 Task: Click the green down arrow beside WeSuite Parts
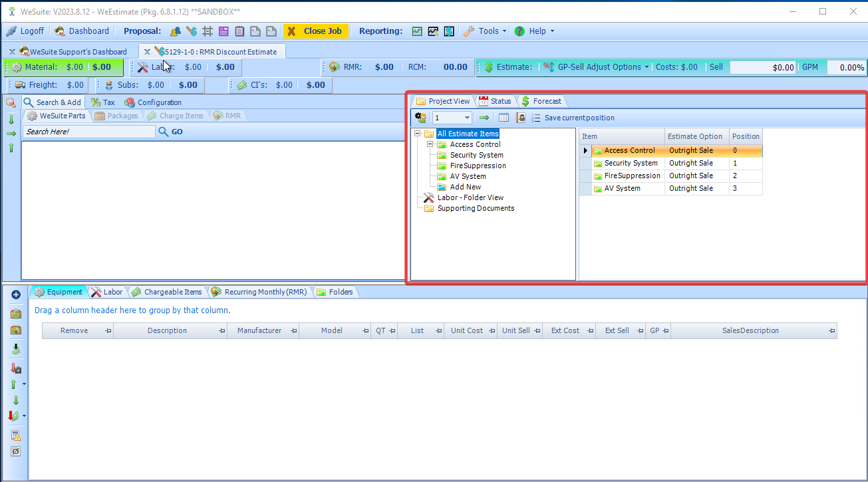pos(11,120)
